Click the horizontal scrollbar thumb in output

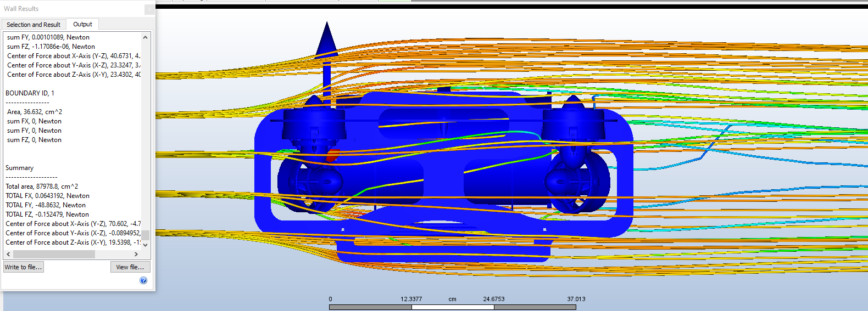click(x=54, y=254)
